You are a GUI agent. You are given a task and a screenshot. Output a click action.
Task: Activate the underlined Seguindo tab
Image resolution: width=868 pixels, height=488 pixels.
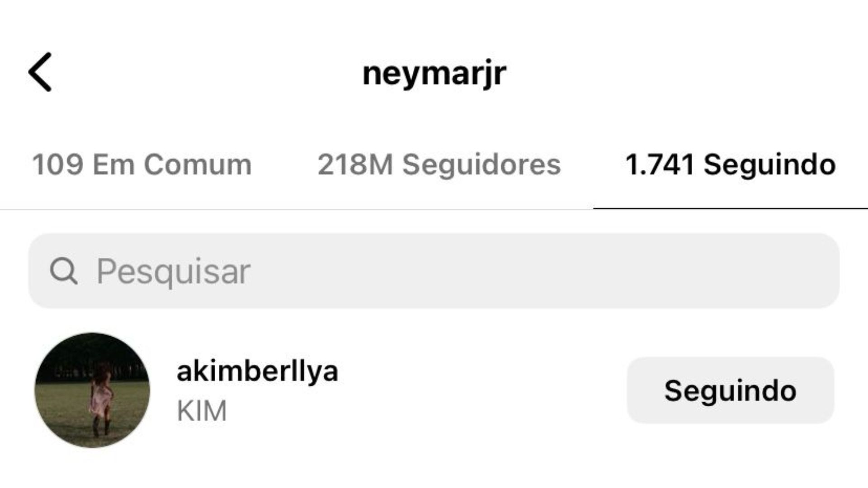click(730, 164)
